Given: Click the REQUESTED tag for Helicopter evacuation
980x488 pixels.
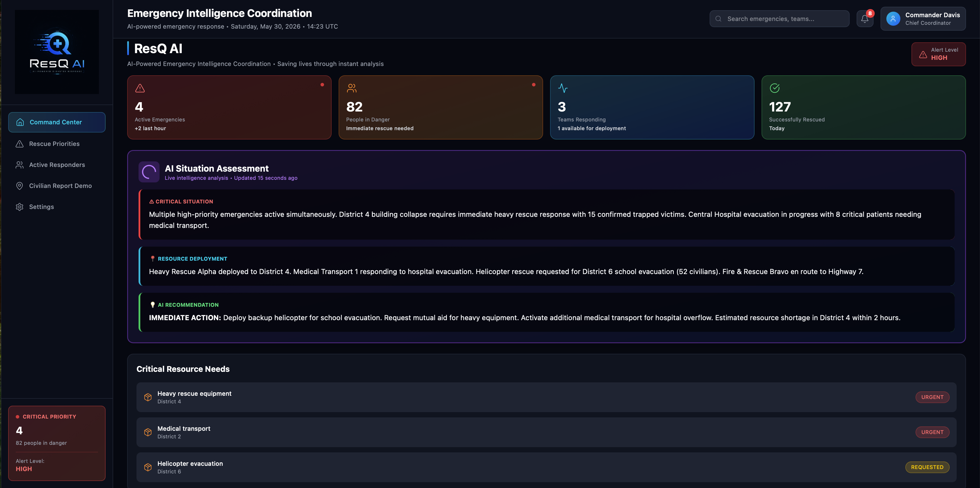Looking at the screenshot, I should [927, 467].
